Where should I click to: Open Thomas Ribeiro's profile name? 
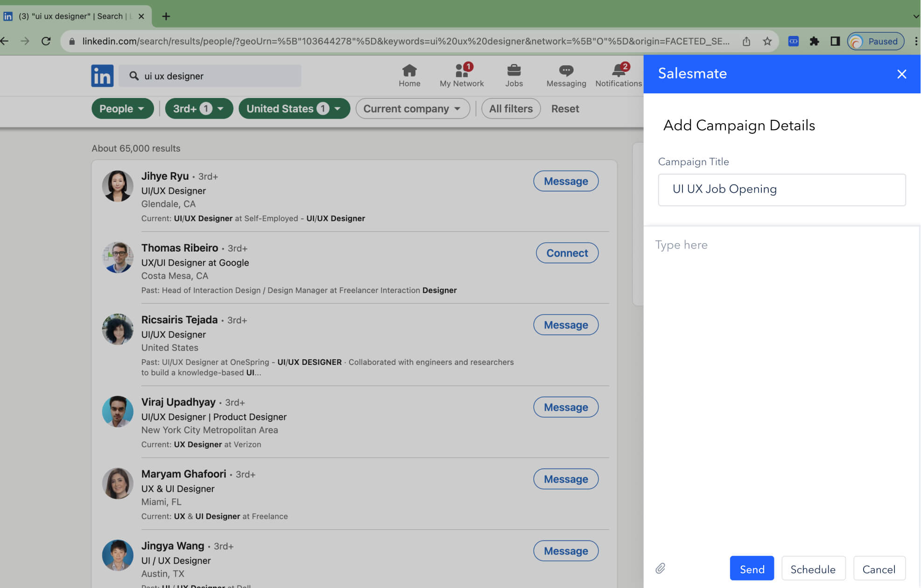coord(180,248)
